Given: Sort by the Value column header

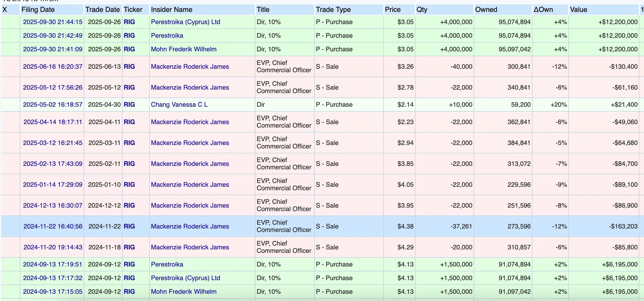Looking at the screenshot, I should click(x=578, y=10).
